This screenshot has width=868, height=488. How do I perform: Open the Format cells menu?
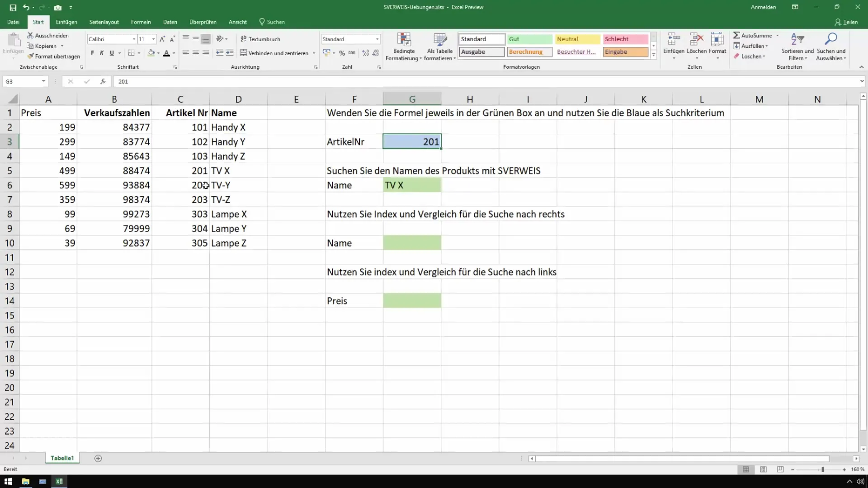coord(717,47)
